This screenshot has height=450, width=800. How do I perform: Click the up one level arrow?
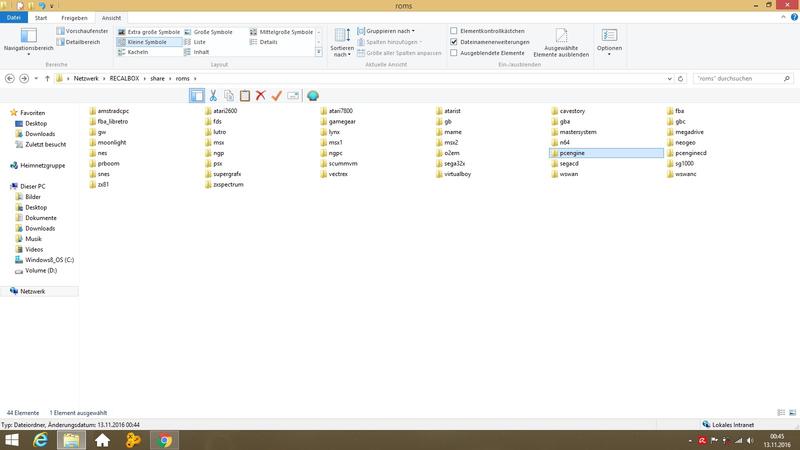click(47, 79)
